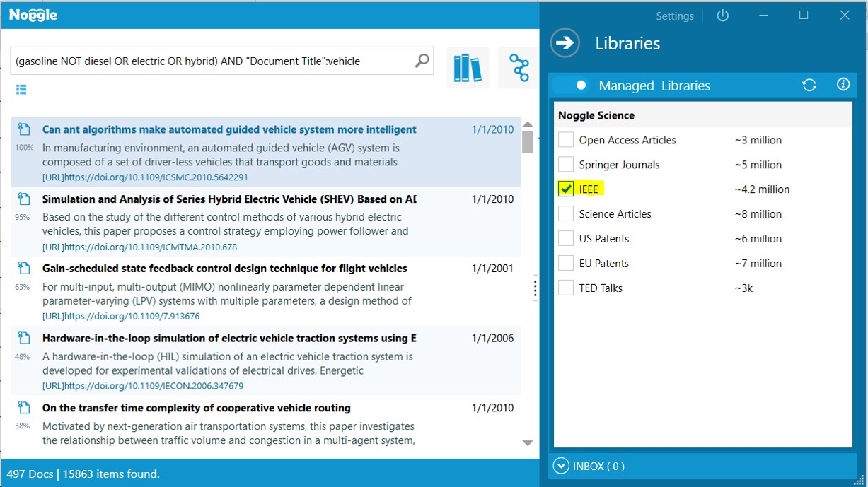The width and height of the screenshot is (868, 487).
Task: Click the ~3k TED Talks count
Action: click(x=743, y=288)
